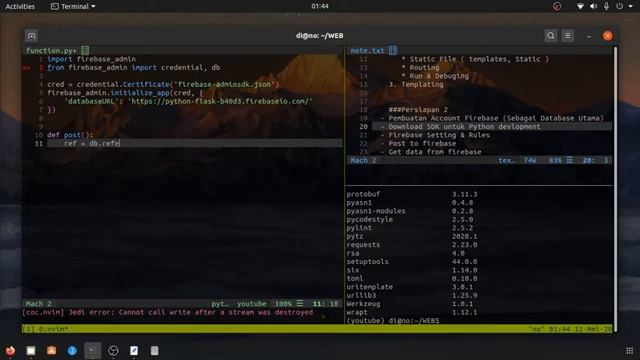640x360 pixels.
Task: Click the 01:44 clock in the top bar
Action: [320, 6]
